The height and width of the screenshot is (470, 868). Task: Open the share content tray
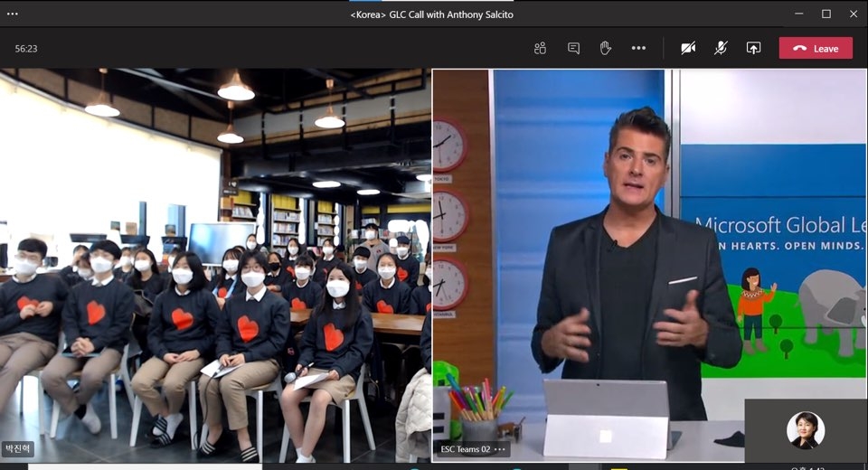pos(753,48)
